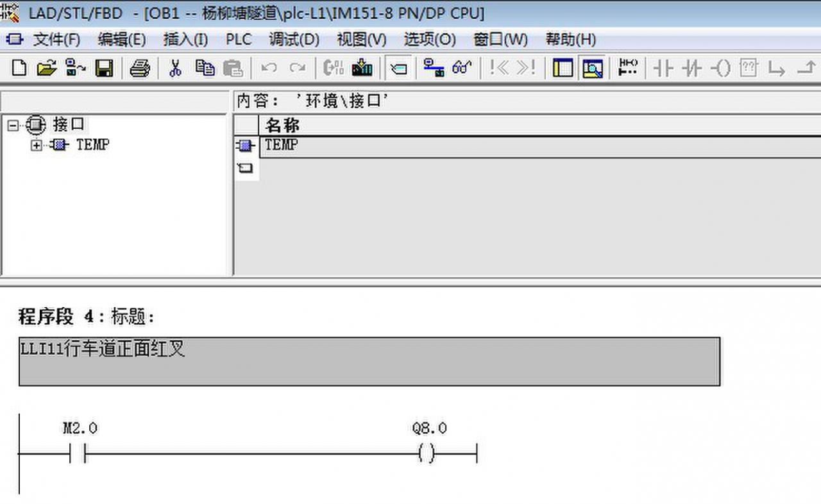Screen dimensions: 821x504
Task: Select 接口 in the interface tree
Action: tap(69, 124)
